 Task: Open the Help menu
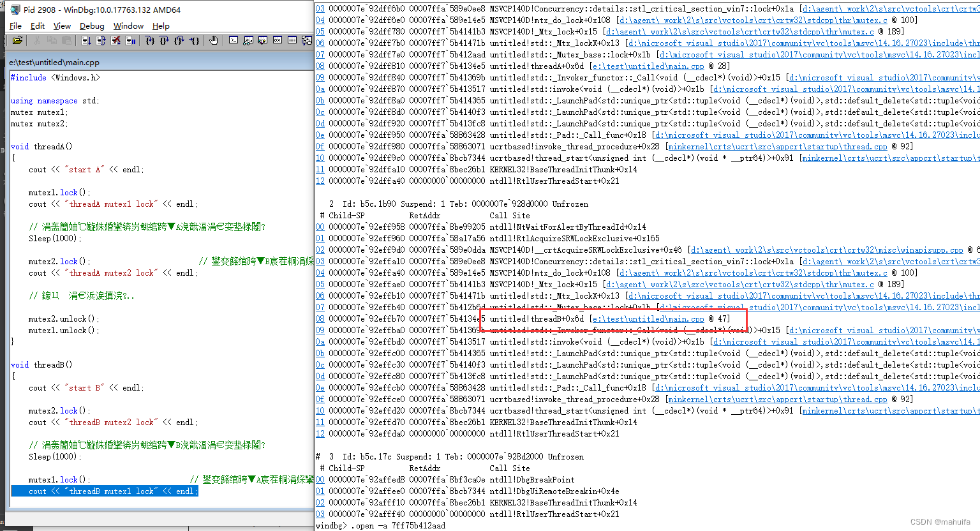click(x=161, y=26)
